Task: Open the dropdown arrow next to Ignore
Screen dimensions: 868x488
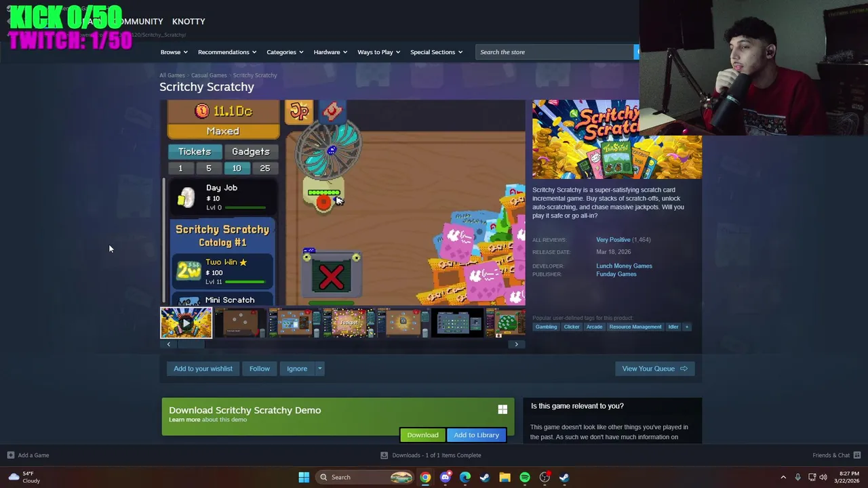Action: (319, 369)
